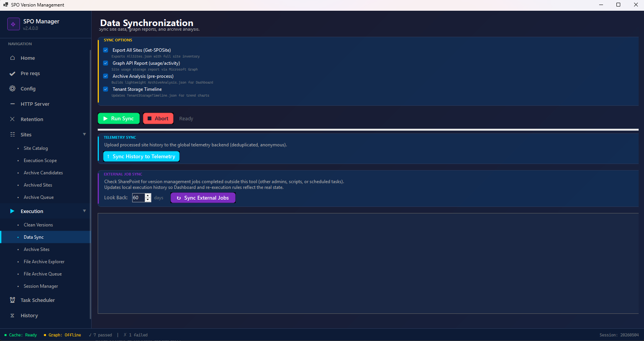Click the green Cache status indicator dot
644x341 pixels.
click(6, 335)
